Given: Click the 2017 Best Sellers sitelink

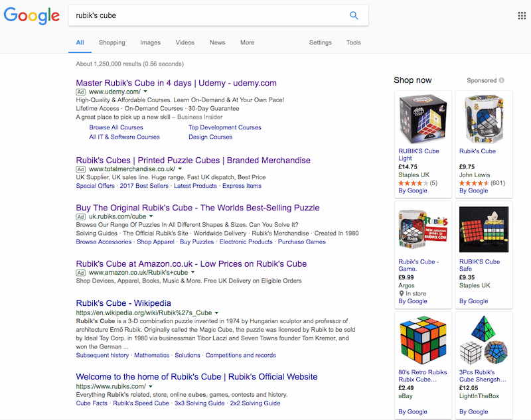Looking at the screenshot, I should tap(144, 186).
